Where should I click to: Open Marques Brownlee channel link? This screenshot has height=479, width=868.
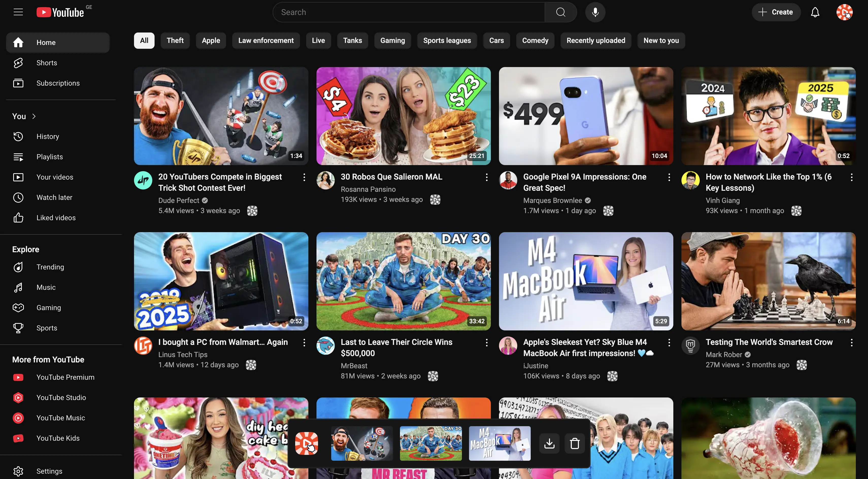coord(552,200)
